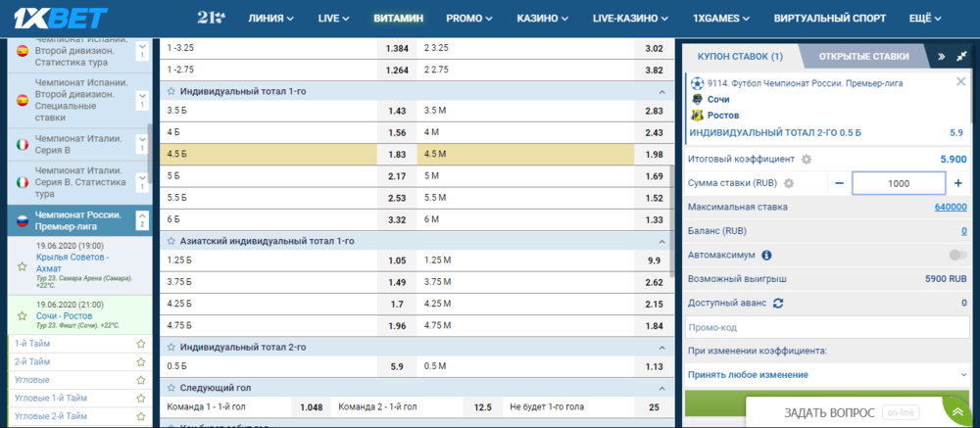Open settings gear next to Итоговый коэффициент
The image size is (980, 428).
click(807, 160)
